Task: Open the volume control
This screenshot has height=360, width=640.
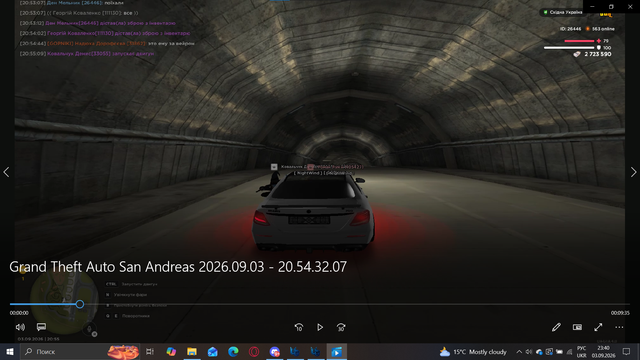Action: click(x=20, y=327)
